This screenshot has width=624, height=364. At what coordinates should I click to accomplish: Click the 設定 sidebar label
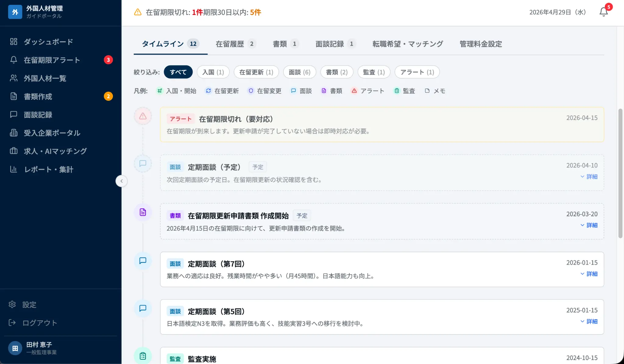coord(29,305)
